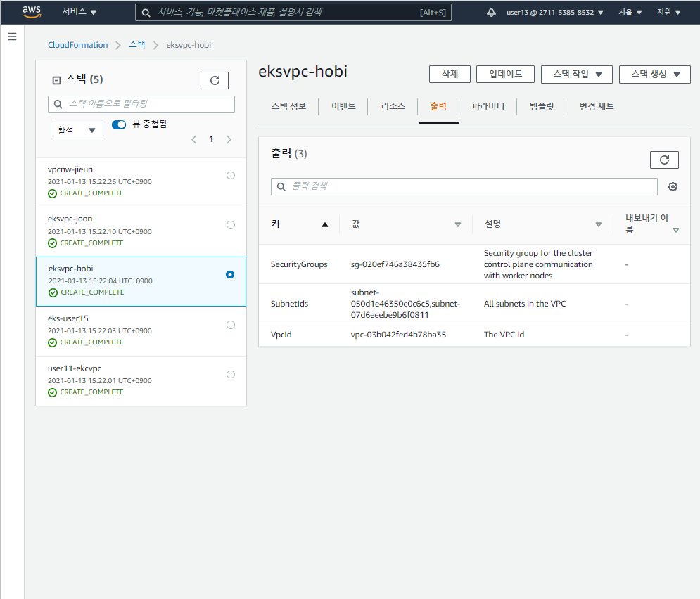Select the SubnetIds key cell
Image resolution: width=700 pixels, height=599 pixels.
point(289,304)
